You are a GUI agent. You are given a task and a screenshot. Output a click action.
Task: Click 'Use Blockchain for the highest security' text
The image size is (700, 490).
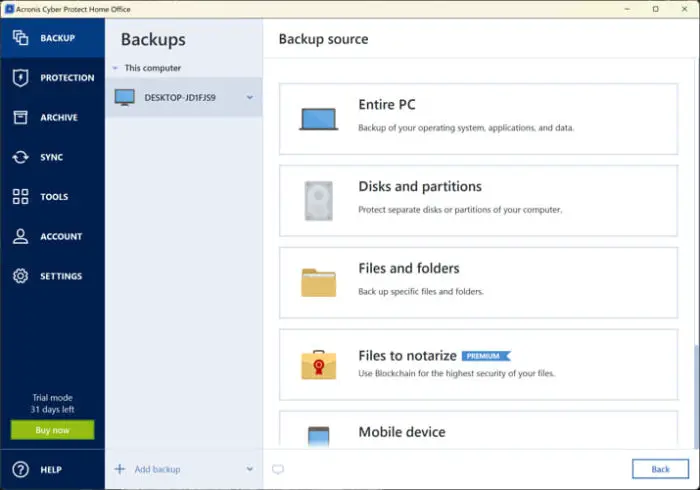(456, 373)
